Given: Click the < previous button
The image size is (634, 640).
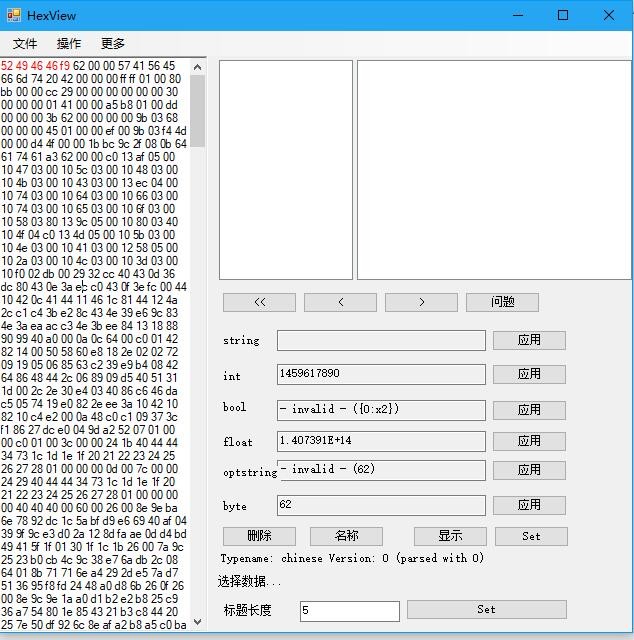Looking at the screenshot, I should (x=340, y=302).
